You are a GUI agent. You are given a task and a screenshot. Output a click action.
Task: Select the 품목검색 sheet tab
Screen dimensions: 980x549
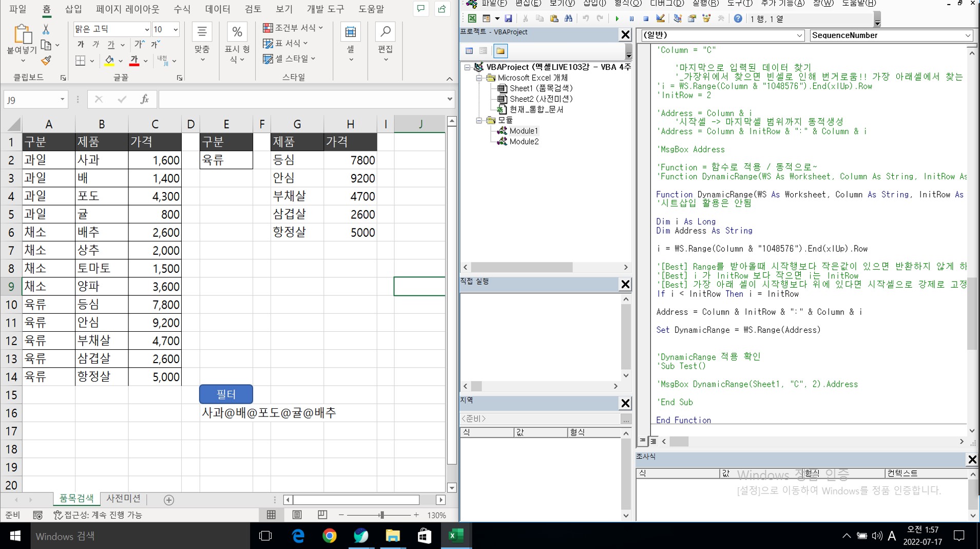click(76, 498)
